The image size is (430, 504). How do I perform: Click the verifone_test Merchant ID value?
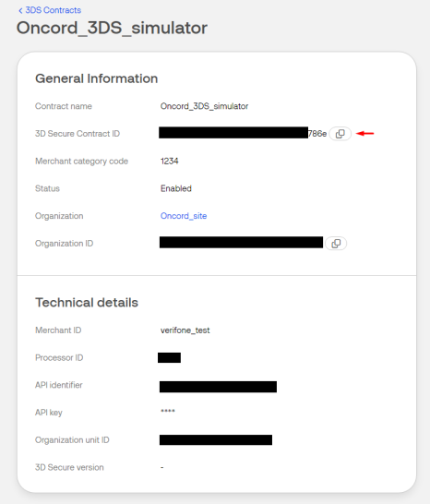[185, 330]
